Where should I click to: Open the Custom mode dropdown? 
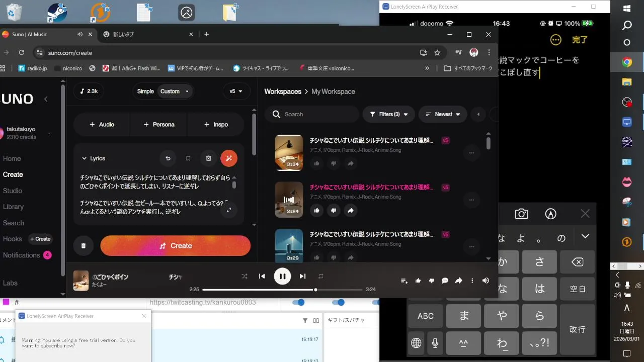pyautogui.click(x=175, y=91)
